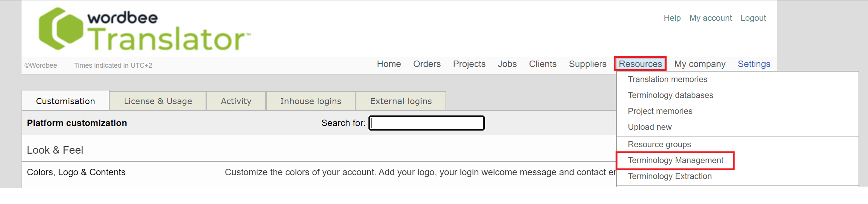Click the Settings menu item
Image resolution: width=868 pixels, height=204 pixels.
click(x=754, y=64)
